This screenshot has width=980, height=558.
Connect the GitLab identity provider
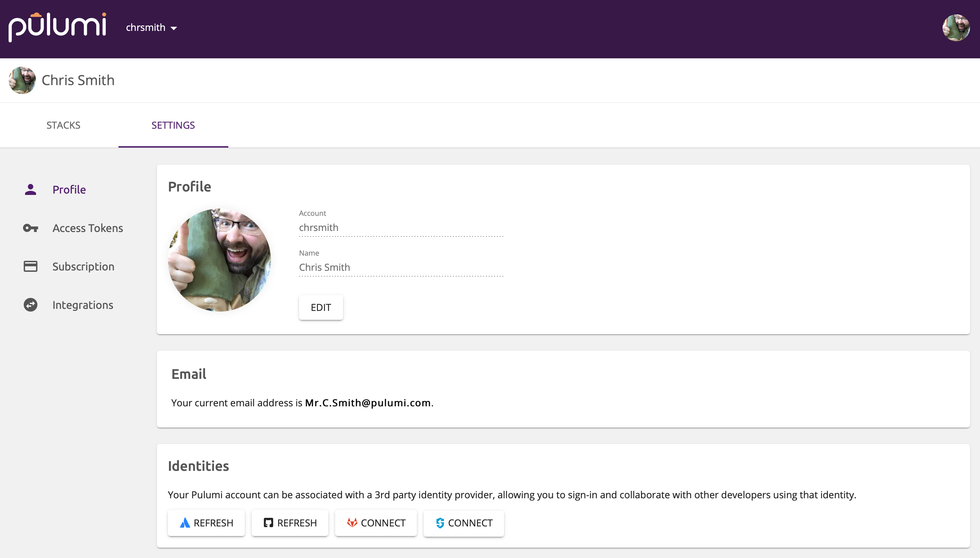(x=375, y=522)
